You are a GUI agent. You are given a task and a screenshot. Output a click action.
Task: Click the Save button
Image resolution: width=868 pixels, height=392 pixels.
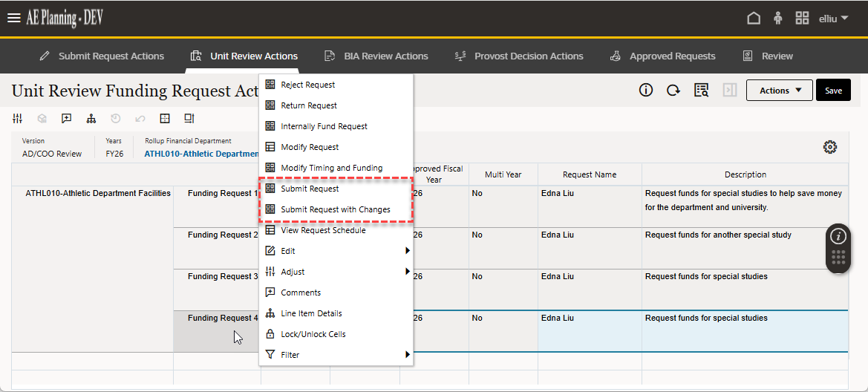[x=833, y=91]
